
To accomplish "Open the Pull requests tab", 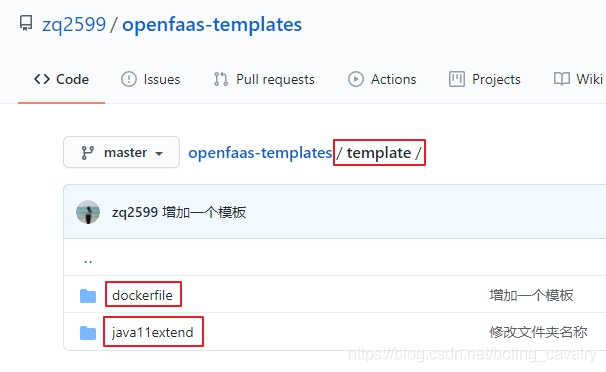I will 264,79.
